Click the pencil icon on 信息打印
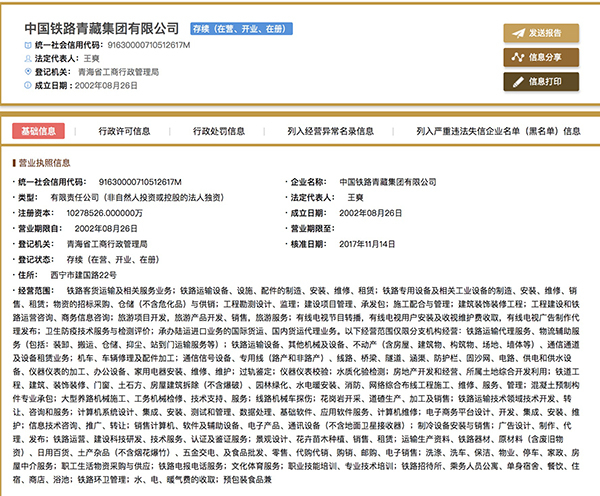The width and height of the screenshot is (600, 496). (518, 82)
